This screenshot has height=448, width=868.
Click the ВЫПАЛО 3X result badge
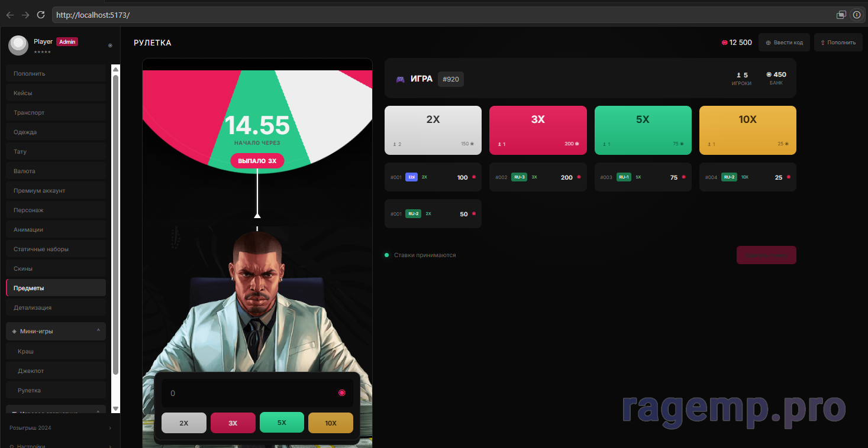tap(257, 161)
